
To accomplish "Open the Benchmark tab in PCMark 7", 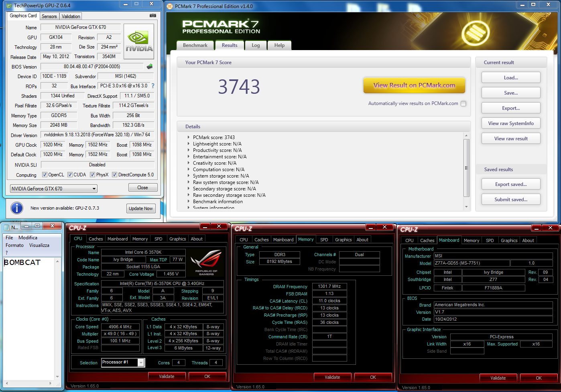I will click(x=195, y=45).
